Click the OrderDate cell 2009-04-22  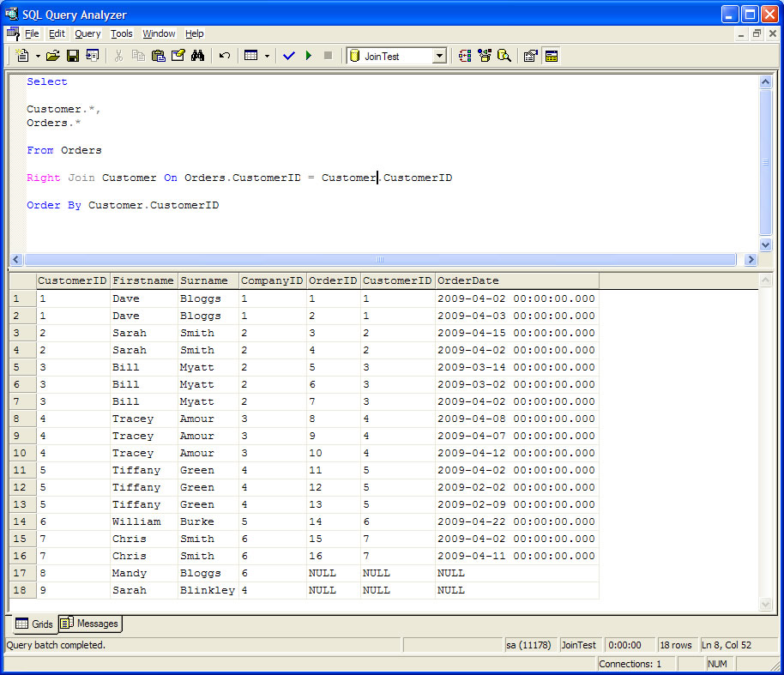pos(517,521)
